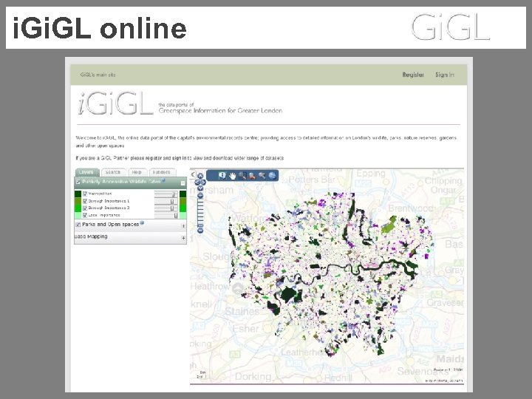532x399 pixels.
Task: Uncheck the Local Importance layer
Action: [x=85, y=215]
